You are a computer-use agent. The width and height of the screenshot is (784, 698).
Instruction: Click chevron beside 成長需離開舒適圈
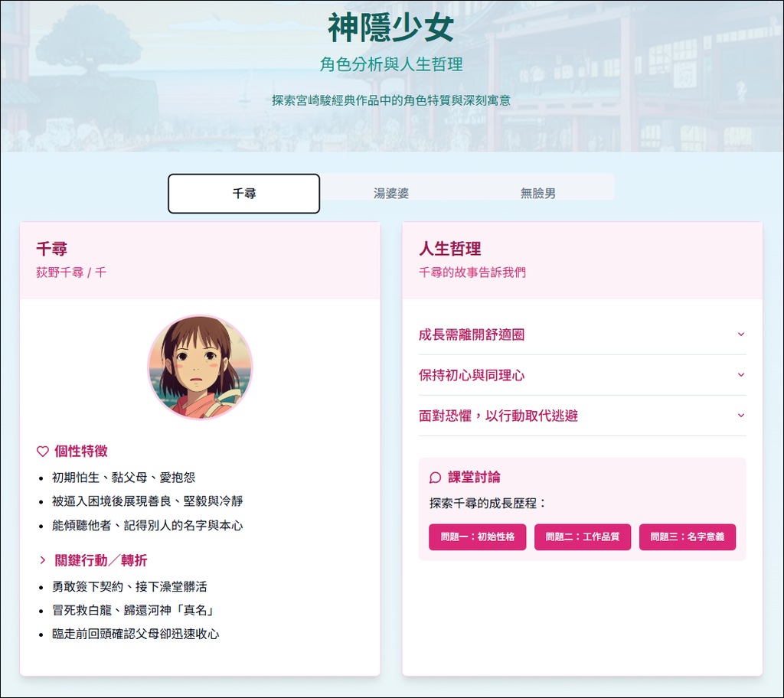click(741, 334)
